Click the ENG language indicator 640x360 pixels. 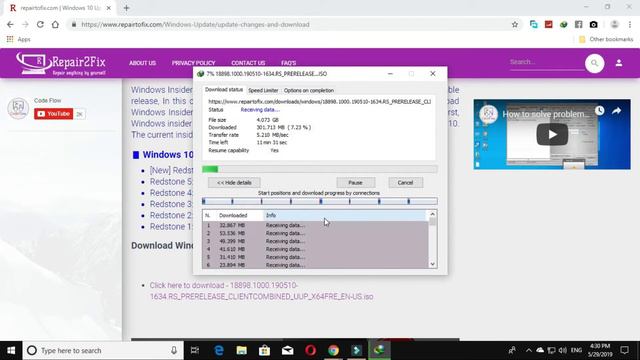tap(576, 350)
